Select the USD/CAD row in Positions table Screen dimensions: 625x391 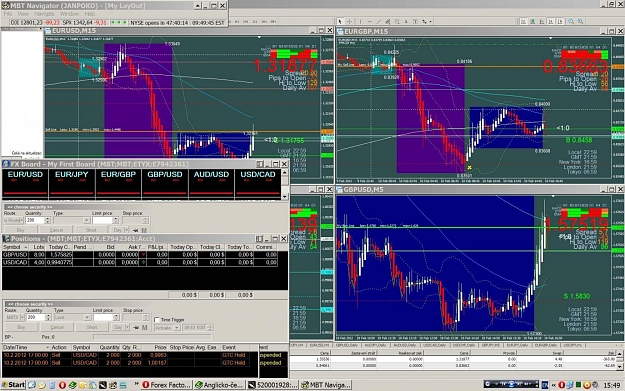click(x=140, y=262)
